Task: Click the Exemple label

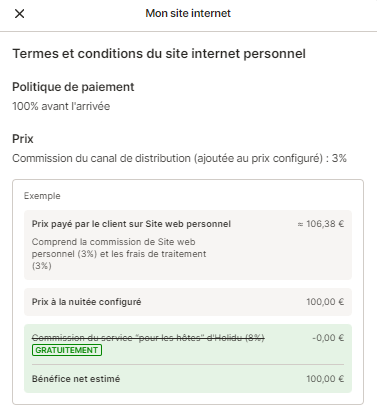Action: point(42,196)
